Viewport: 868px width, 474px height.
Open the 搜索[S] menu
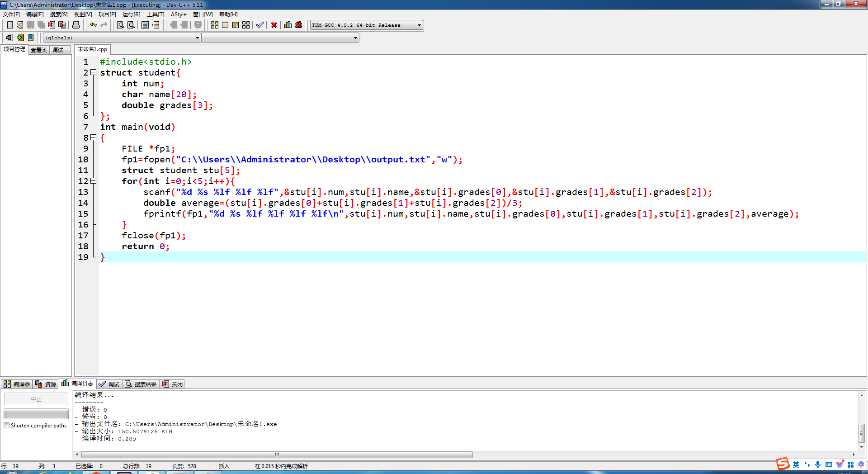tap(59, 14)
